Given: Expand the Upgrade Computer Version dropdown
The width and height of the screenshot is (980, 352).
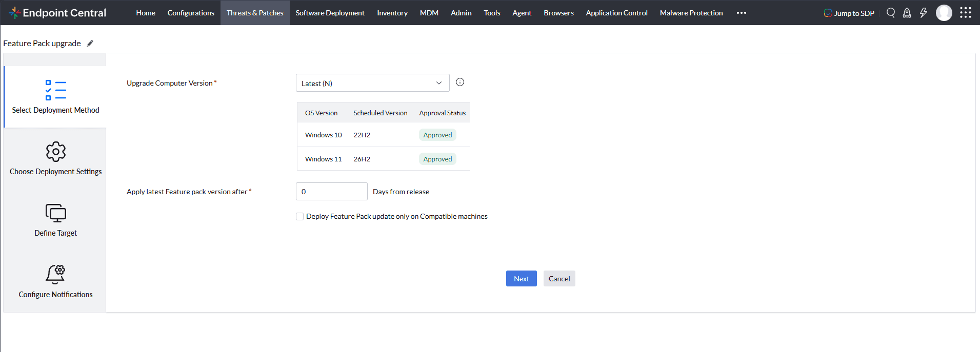Looking at the screenshot, I should pyautogui.click(x=373, y=83).
